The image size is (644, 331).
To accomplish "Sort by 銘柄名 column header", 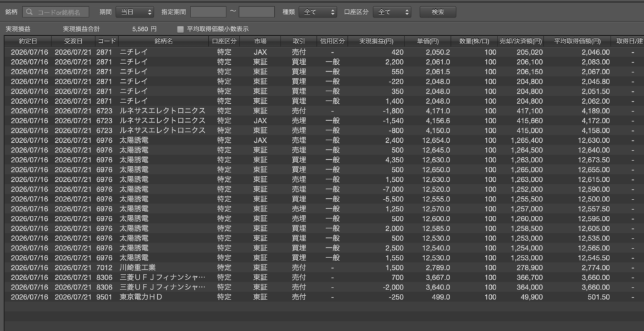I will (164, 41).
